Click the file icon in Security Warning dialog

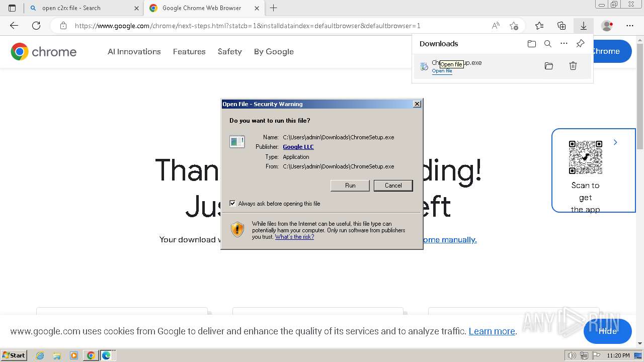[x=237, y=142]
